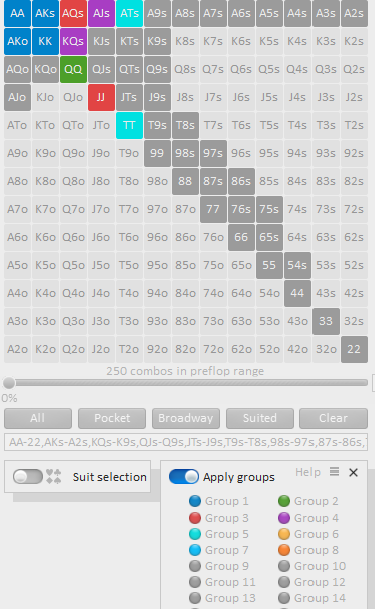Pick the red Group 3 dot
The width and height of the screenshot is (375, 609).
195,518
